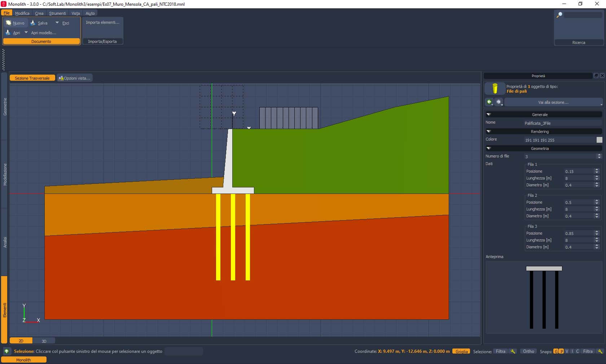
Task: Enable Ortho mode
Action: pyautogui.click(x=528, y=351)
